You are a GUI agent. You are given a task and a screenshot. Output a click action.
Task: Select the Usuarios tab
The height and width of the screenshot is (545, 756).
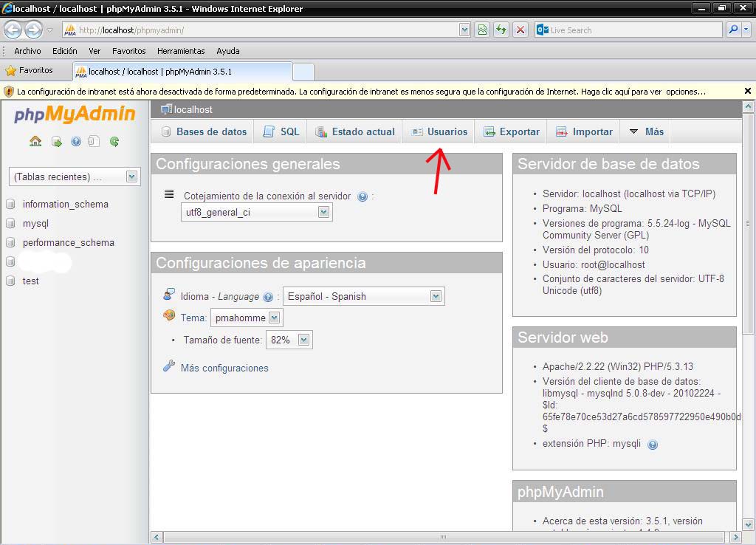[439, 131]
